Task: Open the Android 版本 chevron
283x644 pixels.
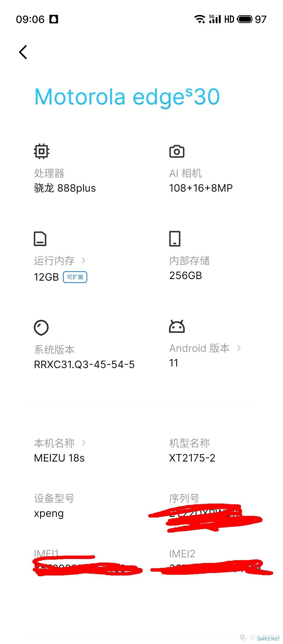Action: click(x=239, y=348)
